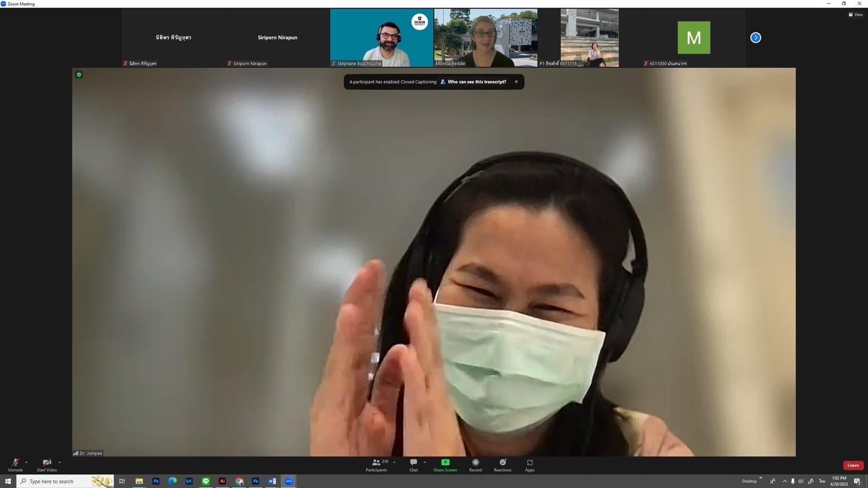Unmute the microphone in Zoom
Screen dimensions: 868x488
[15, 465]
